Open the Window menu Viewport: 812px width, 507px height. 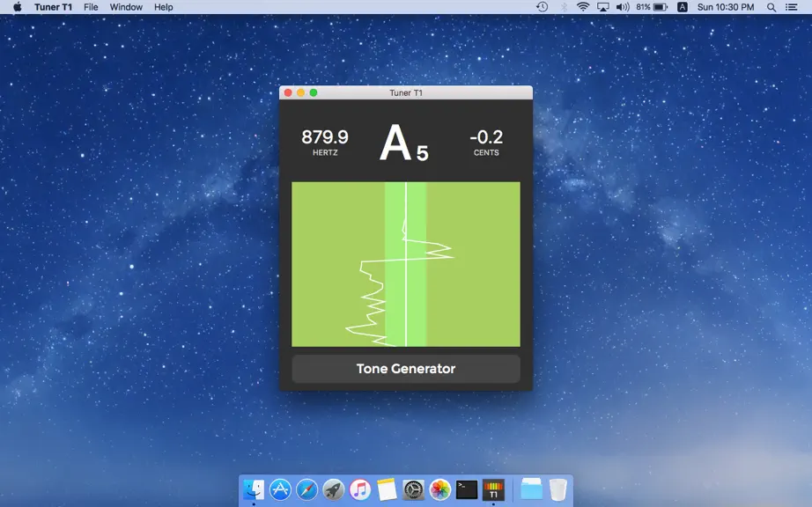[x=126, y=7]
